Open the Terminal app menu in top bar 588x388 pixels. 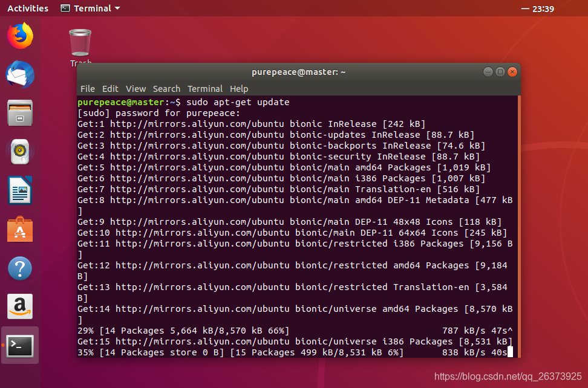tap(90, 8)
